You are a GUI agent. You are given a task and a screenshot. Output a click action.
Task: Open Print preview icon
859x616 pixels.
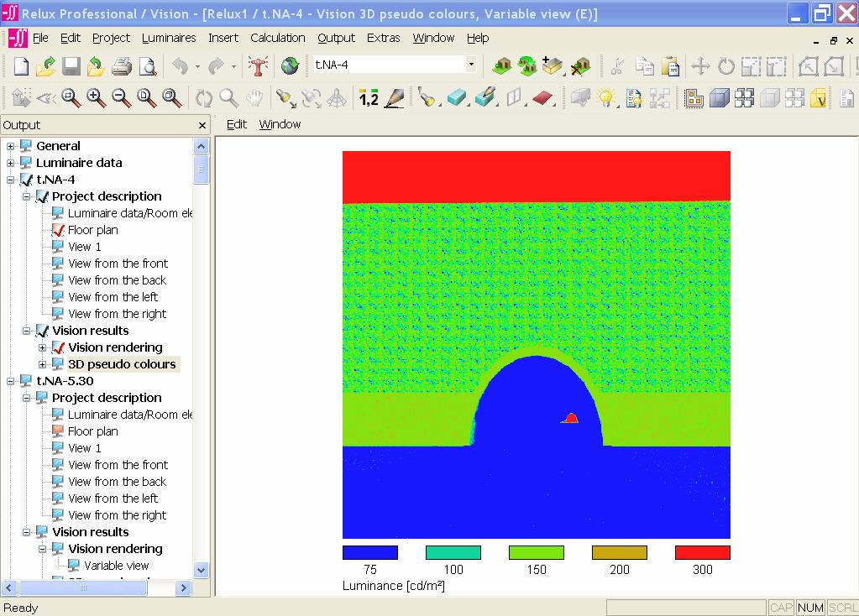click(x=148, y=66)
